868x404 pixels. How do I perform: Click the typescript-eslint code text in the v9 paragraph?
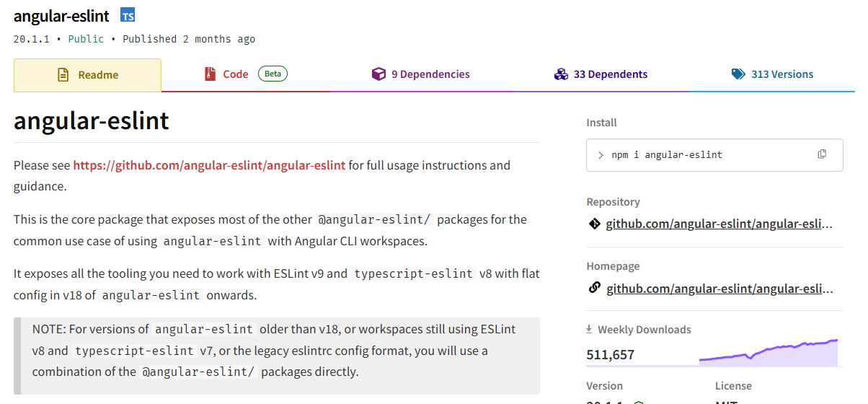(413, 274)
